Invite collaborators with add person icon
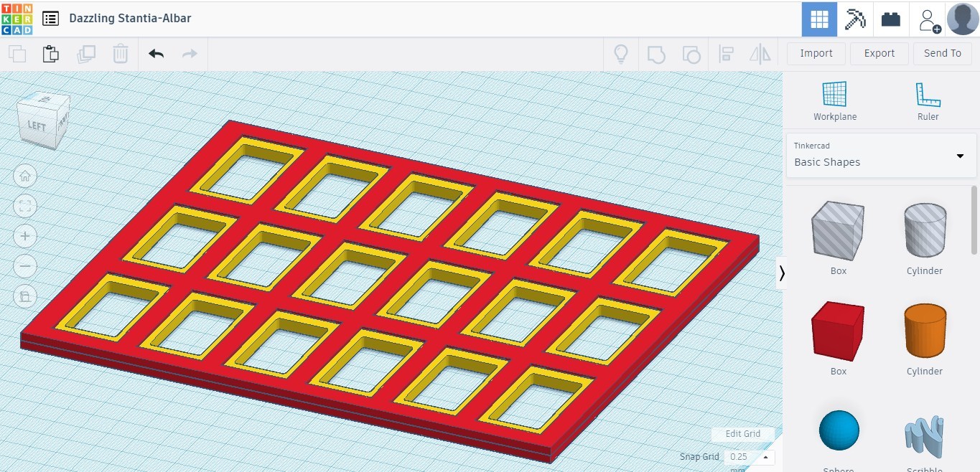This screenshot has height=472, width=980. [928, 19]
